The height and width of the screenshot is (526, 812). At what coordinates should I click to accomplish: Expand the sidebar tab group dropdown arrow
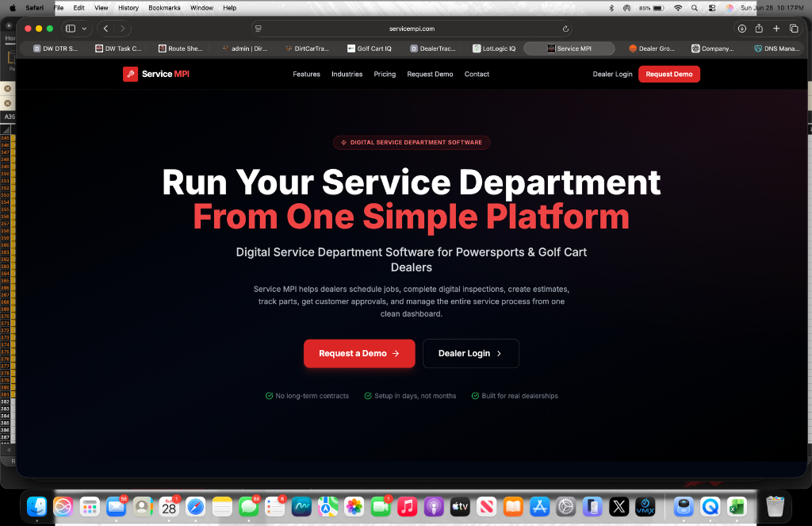84,29
